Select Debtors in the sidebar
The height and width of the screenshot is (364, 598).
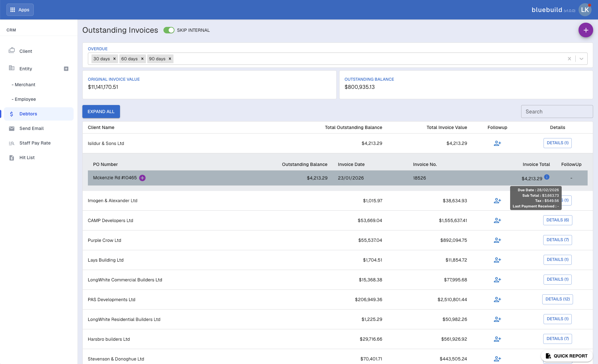[x=39, y=114]
